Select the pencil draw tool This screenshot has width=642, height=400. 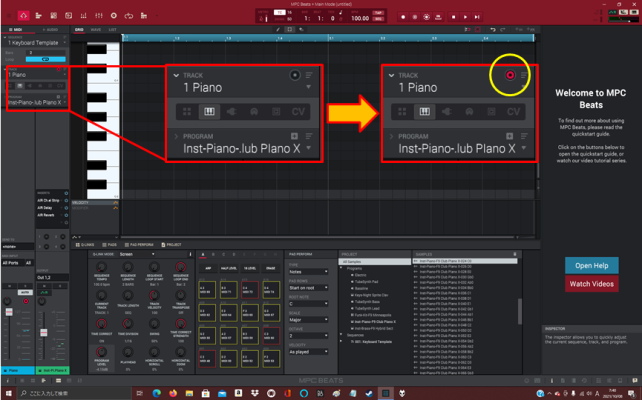tap(278, 29)
